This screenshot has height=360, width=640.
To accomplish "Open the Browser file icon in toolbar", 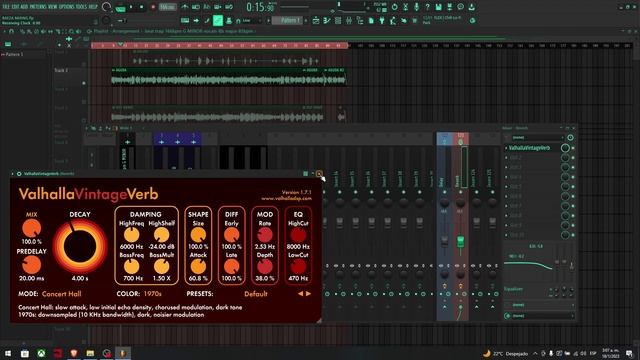I will click(x=371, y=20).
